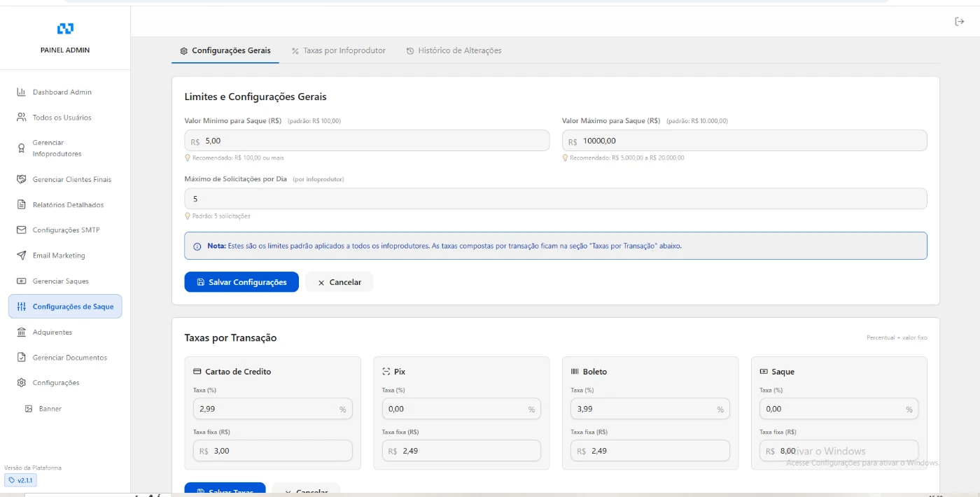Image resolution: width=980 pixels, height=497 pixels.
Task: Switch to the Taxas por Infoprodutor tab
Action: coord(339,50)
